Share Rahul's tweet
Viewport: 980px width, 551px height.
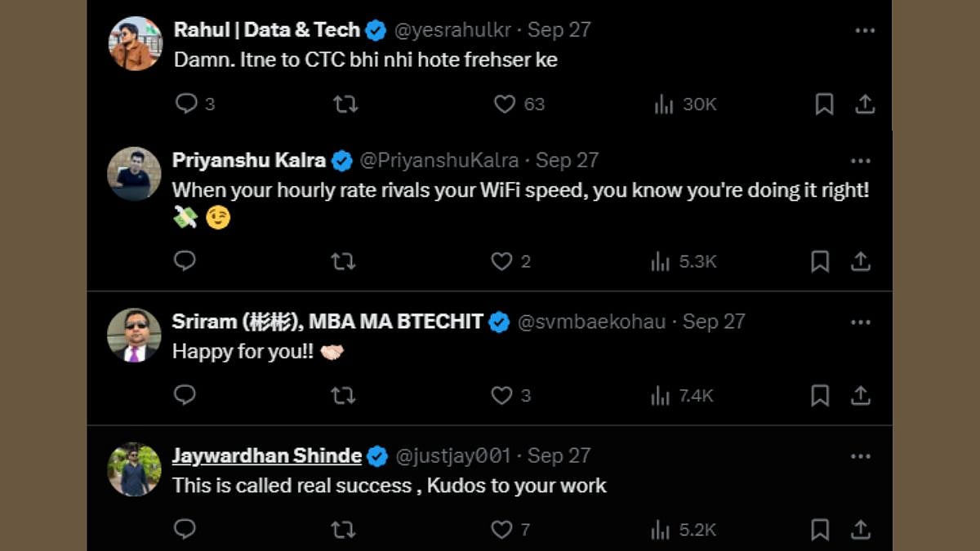pos(865,104)
